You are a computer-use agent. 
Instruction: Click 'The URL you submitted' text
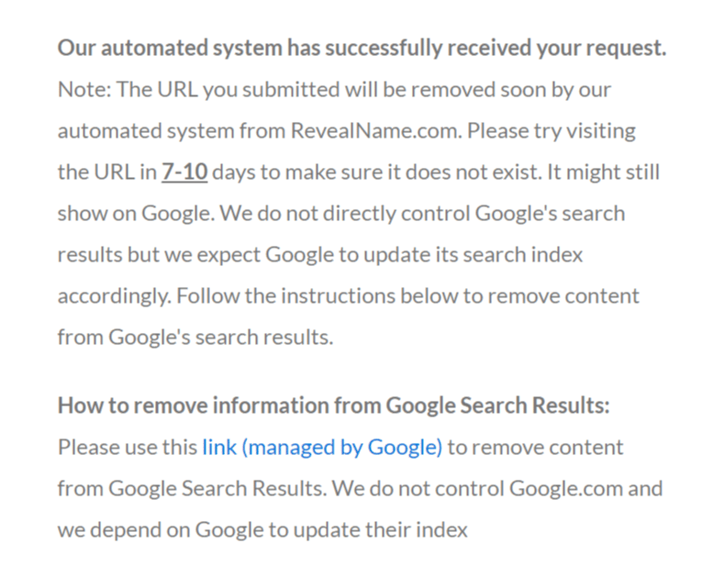(228, 89)
